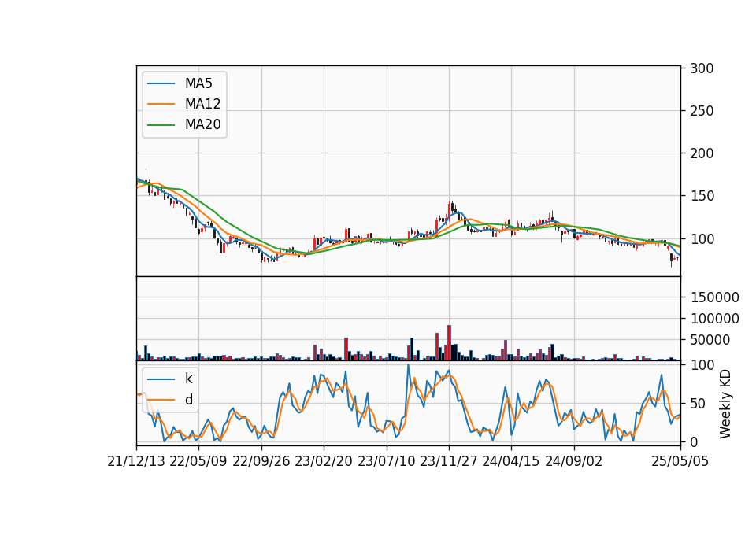The image size is (756, 543).
Task: Click the Weekly KD axis title
Action: point(725,404)
